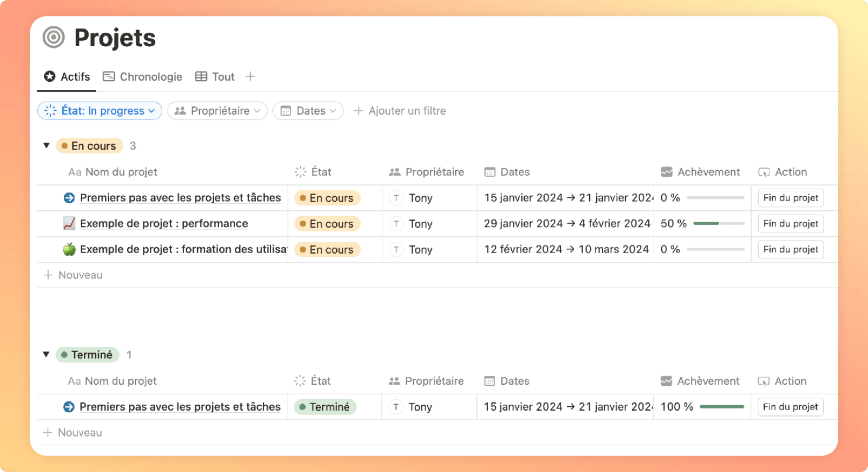Click the Terminé group label
Screen dimensions: 868x472
(88, 355)
